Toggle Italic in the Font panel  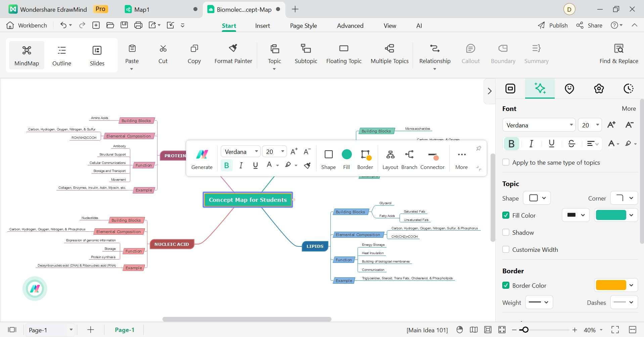(531, 144)
